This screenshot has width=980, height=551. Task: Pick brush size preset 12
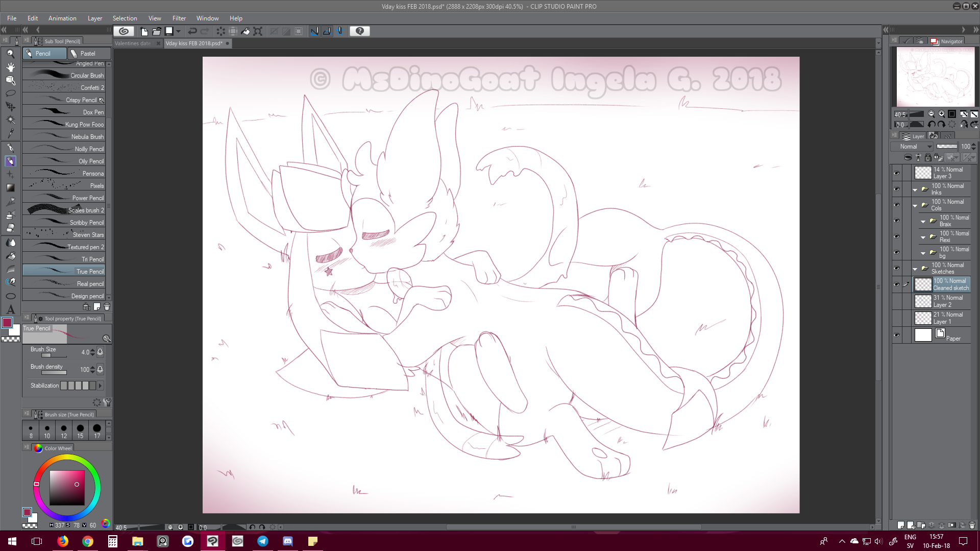[x=64, y=431]
